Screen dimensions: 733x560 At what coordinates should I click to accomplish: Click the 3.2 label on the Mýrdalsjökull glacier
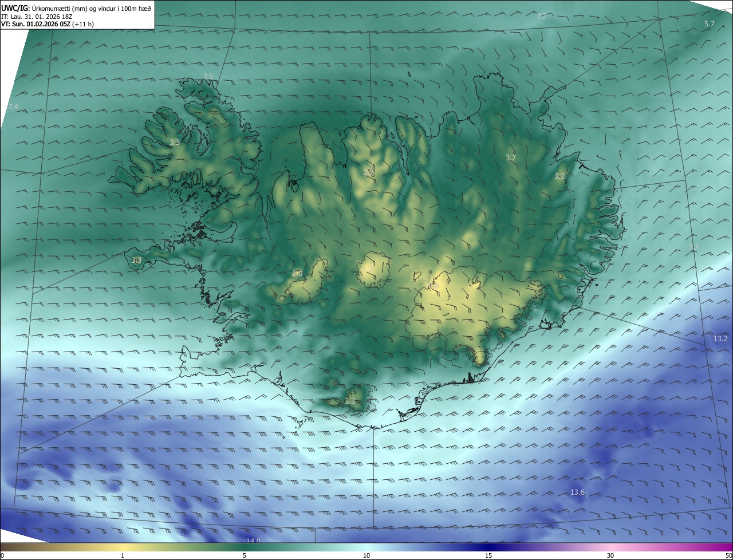click(349, 401)
